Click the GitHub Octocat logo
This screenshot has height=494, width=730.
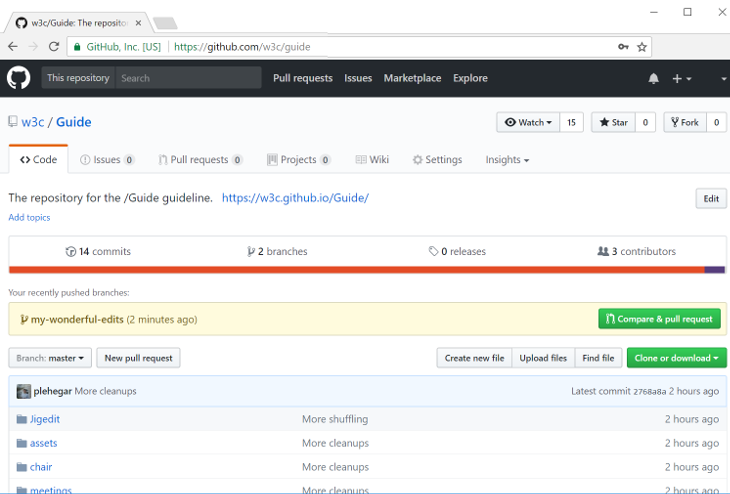[x=19, y=78]
